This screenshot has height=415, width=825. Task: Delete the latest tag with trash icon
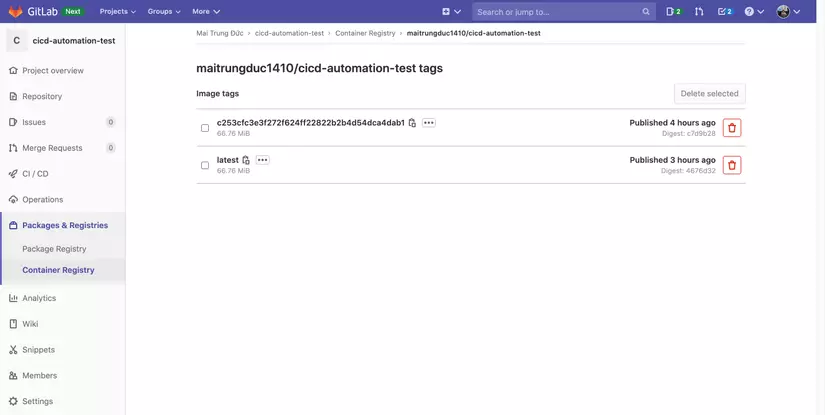click(732, 165)
